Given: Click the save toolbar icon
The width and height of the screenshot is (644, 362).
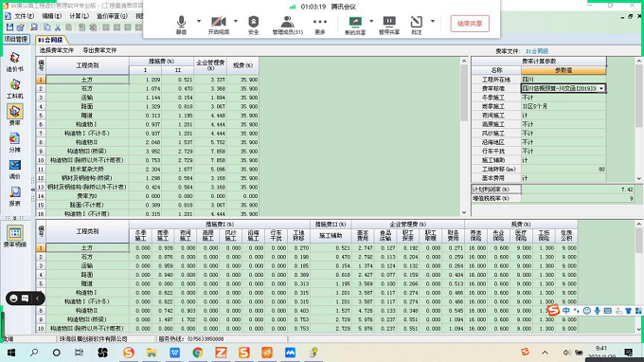Looking at the screenshot, I should (9, 27).
